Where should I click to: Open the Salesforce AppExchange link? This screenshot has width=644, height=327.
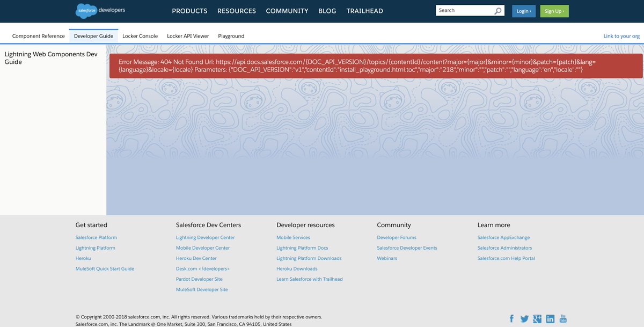coord(503,237)
